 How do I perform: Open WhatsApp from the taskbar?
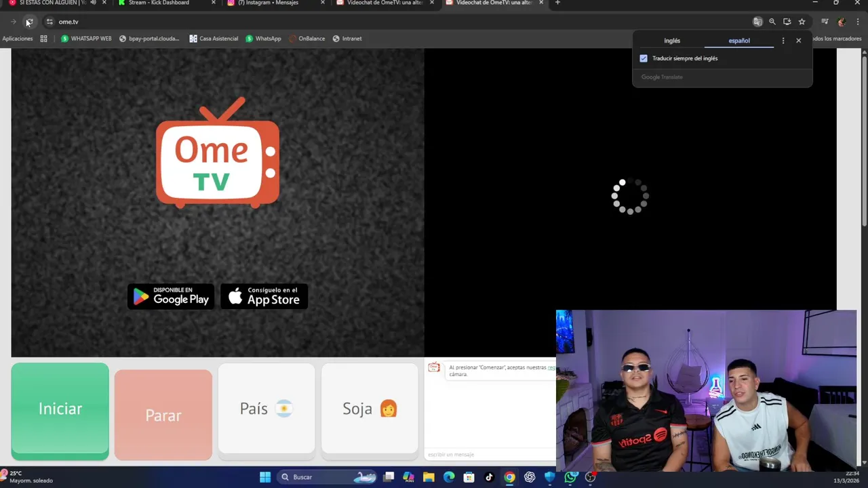pyautogui.click(x=570, y=477)
